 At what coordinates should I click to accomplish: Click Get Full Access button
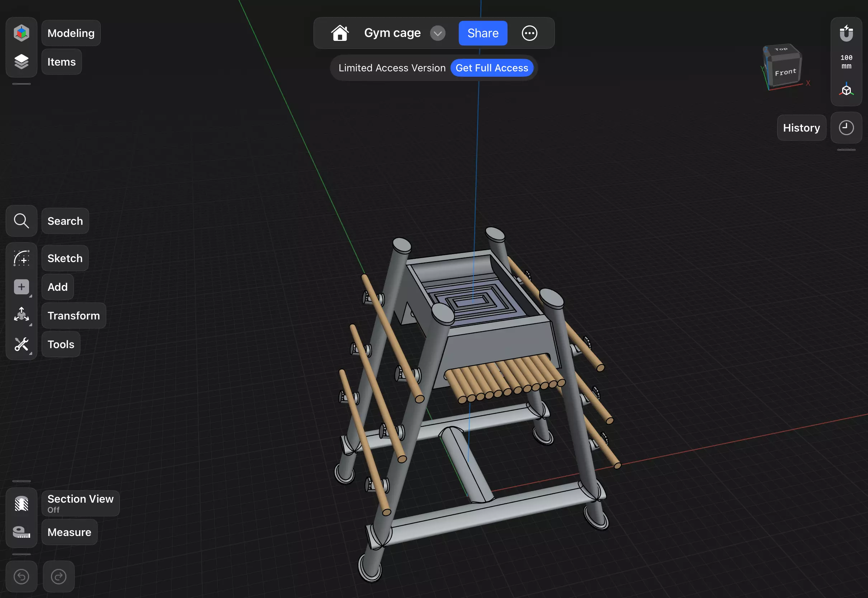click(492, 68)
